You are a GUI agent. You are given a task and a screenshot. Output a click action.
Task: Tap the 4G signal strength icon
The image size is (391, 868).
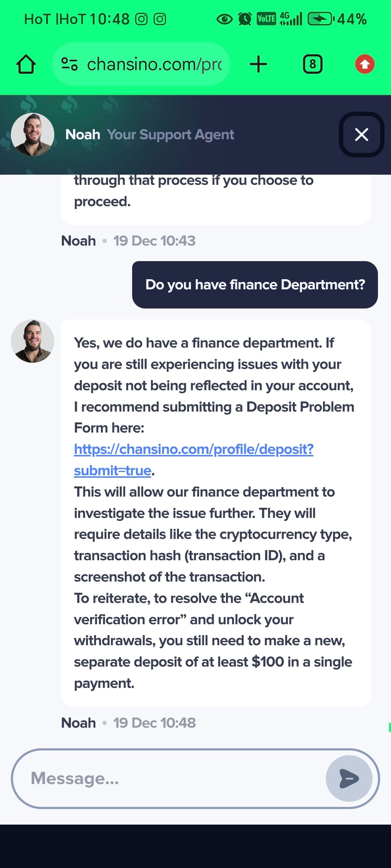(291, 19)
